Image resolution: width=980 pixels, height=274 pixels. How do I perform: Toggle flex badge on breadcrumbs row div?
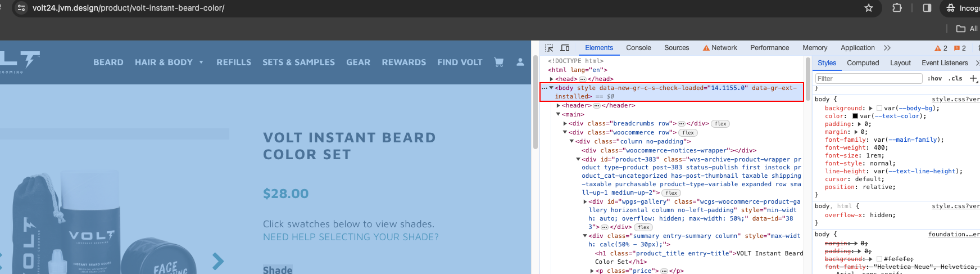[x=720, y=124]
